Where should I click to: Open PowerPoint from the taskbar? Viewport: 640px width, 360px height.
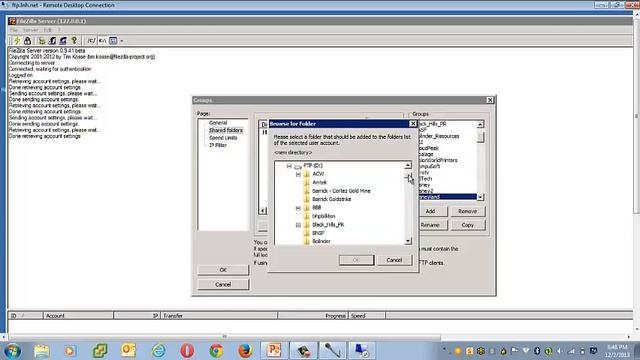coord(274,351)
